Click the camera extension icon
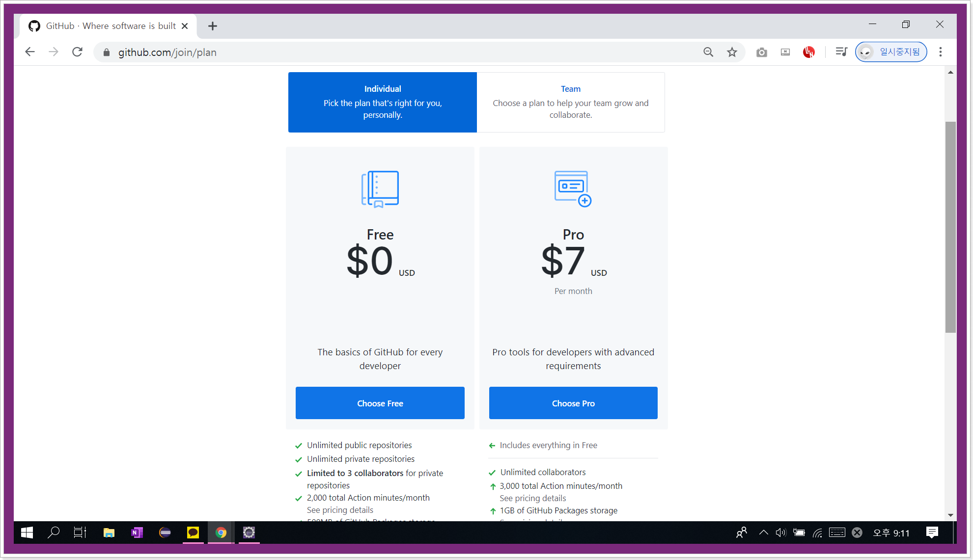 click(761, 52)
